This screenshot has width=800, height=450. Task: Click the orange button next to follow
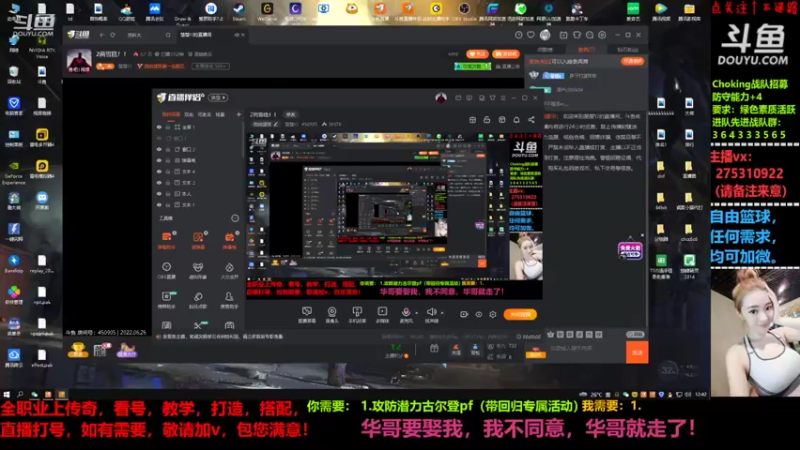[506, 54]
